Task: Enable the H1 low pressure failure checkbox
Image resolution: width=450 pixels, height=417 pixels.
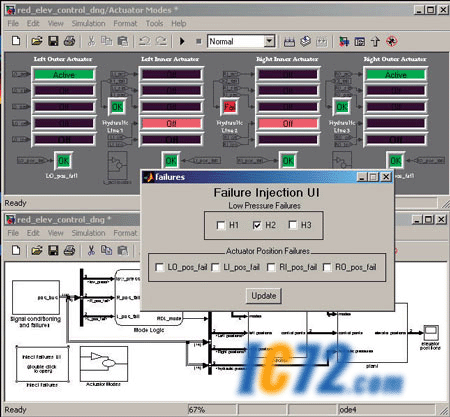Action: (x=221, y=225)
